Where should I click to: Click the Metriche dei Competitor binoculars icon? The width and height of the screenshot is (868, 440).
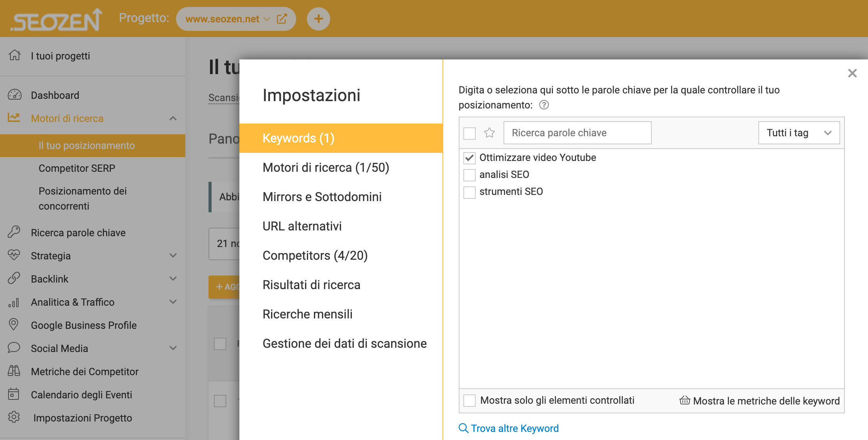pos(14,371)
